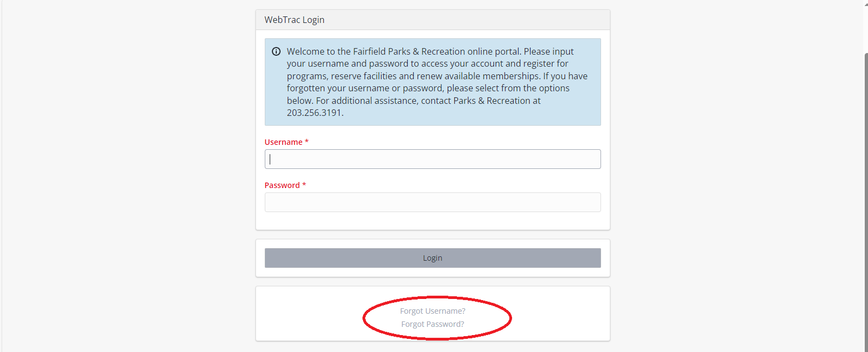Viewport: 868px width, 352px height.
Task: Click the red asterisk beside Password
Action: pyautogui.click(x=304, y=184)
